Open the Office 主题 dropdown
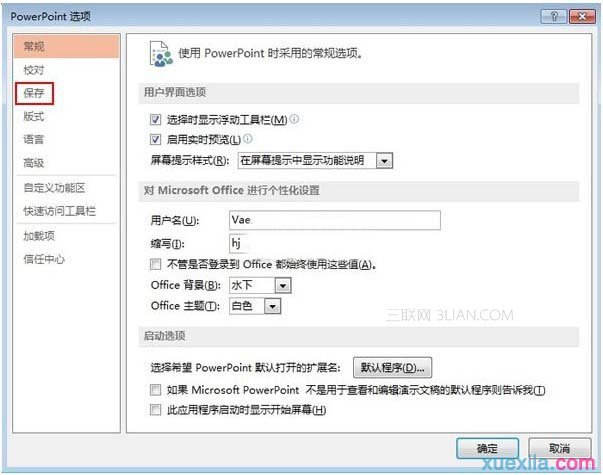 point(272,307)
